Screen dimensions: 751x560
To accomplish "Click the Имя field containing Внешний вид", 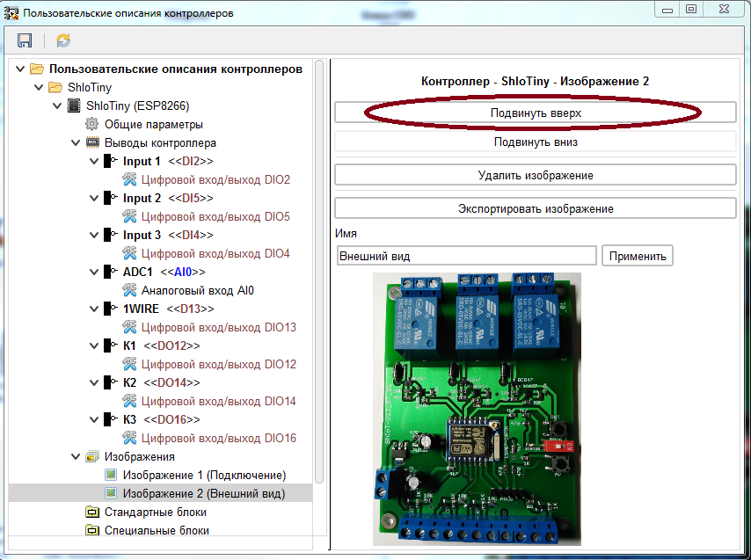I will (x=466, y=256).
